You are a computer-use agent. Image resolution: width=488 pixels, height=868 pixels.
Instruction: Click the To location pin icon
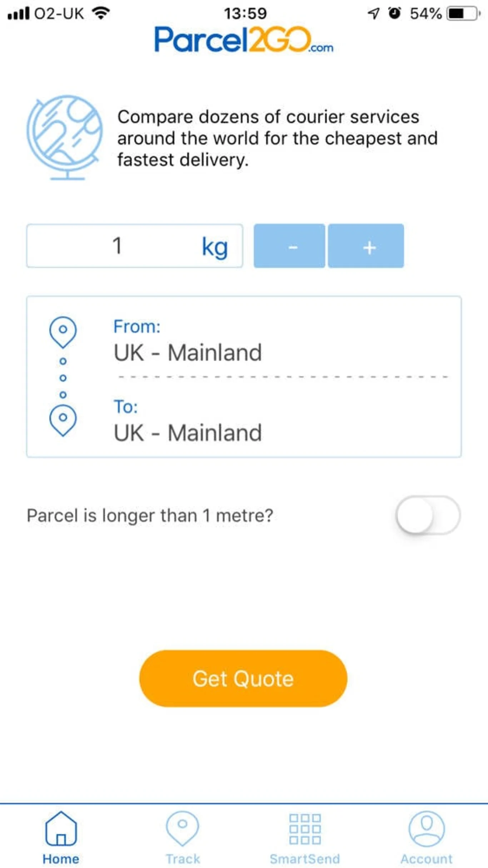click(x=63, y=419)
